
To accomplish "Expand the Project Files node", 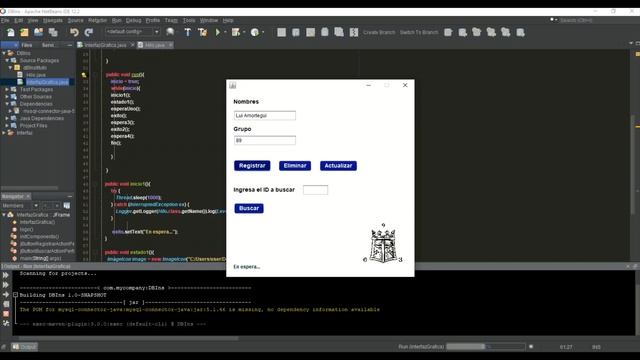I will coord(7,126).
